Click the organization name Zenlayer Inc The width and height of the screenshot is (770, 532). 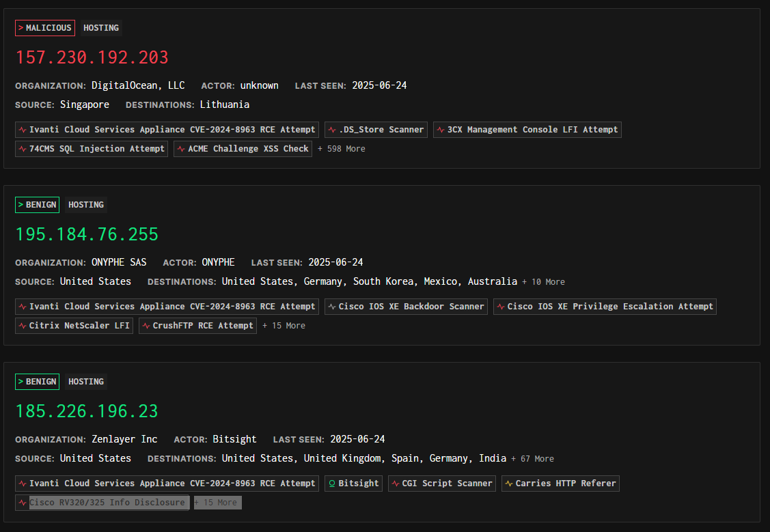[x=124, y=438]
